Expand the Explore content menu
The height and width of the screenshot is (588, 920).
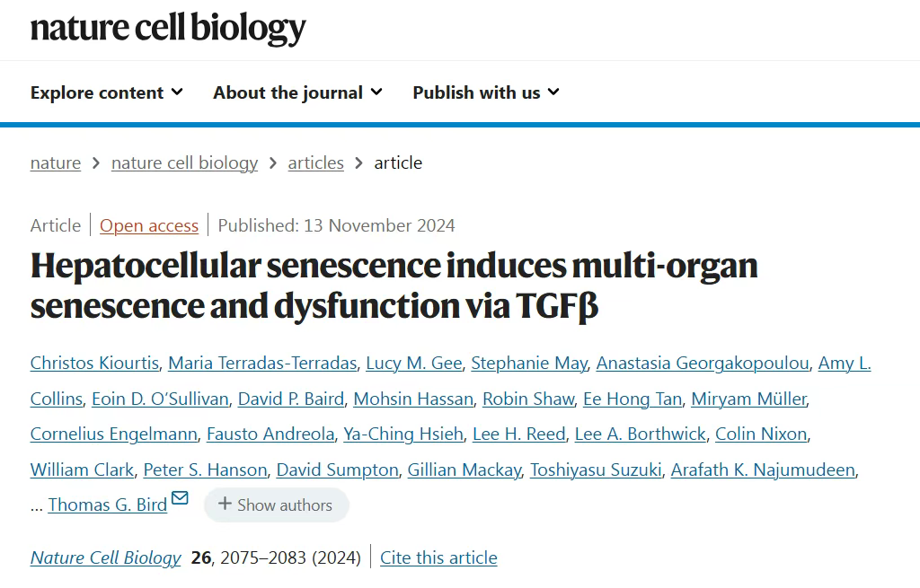[106, 92]
